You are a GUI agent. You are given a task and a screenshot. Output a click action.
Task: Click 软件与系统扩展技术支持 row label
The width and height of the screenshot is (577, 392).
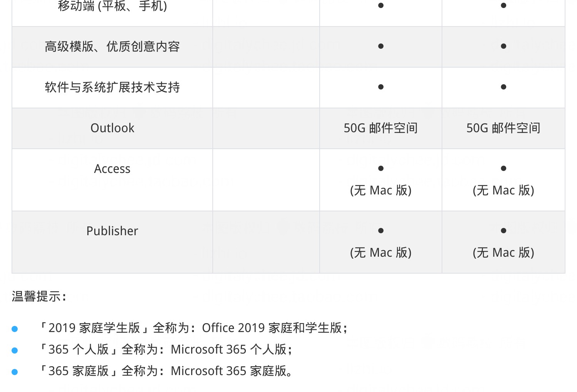click(112, 87)
